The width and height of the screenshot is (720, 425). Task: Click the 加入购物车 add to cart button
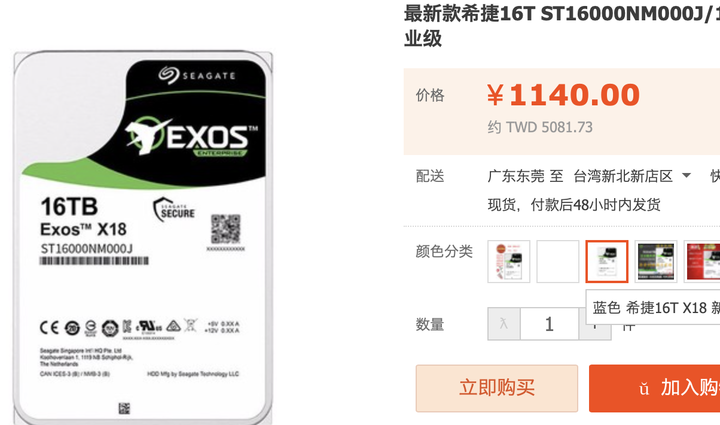(x=655, y=388)
